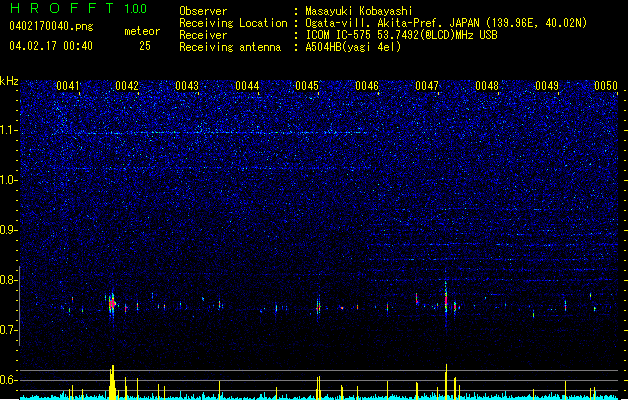Click the kHz axis unit label
629x400 pixels.
[9, 81]
